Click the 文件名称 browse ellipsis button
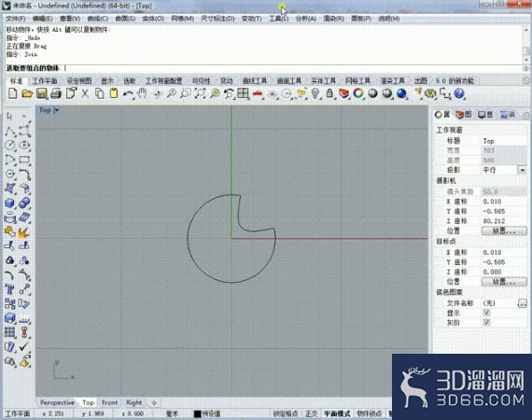Screen dimensions: 532x420 pyautogui.click(x=522, y=303)
